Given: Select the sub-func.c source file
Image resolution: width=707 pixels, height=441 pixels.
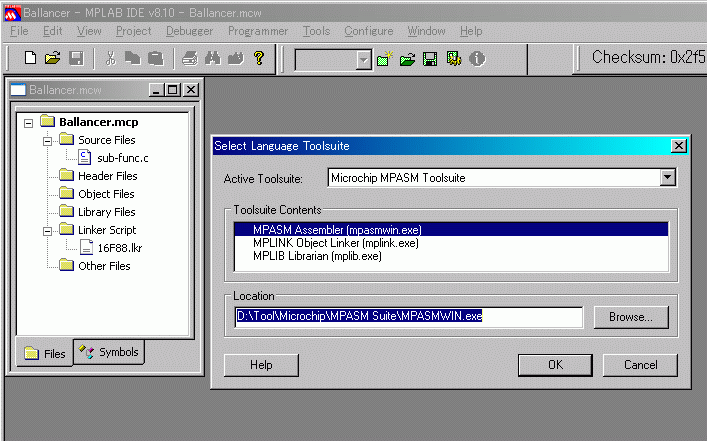Looking at the screenshot, I should click(x=123, y=158).
